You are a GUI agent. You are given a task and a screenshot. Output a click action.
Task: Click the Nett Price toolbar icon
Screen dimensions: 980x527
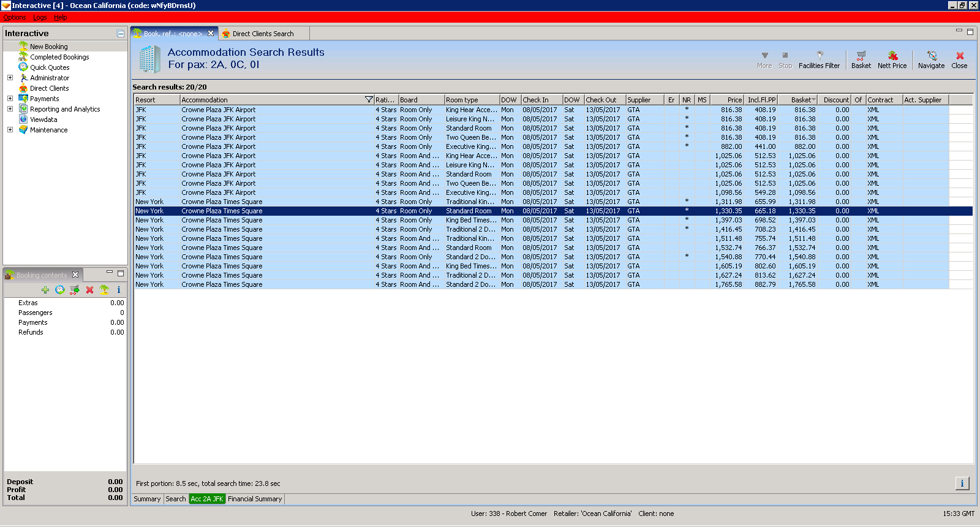[892, 59]
